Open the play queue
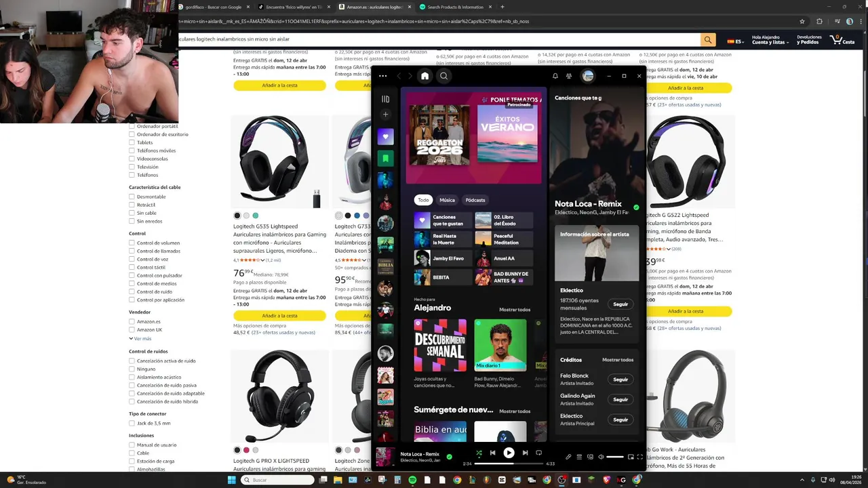The height and width of the screenshot is (488, 868). (579, 457)
